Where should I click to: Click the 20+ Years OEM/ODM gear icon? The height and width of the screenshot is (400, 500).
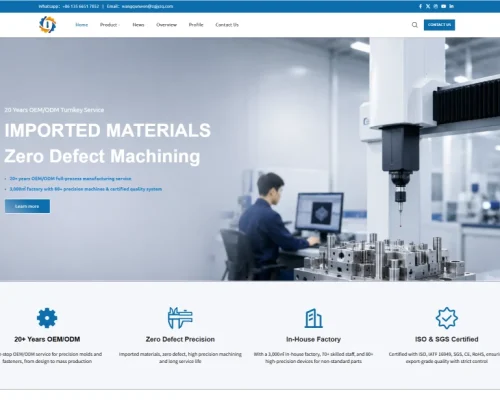coord(47,318)
